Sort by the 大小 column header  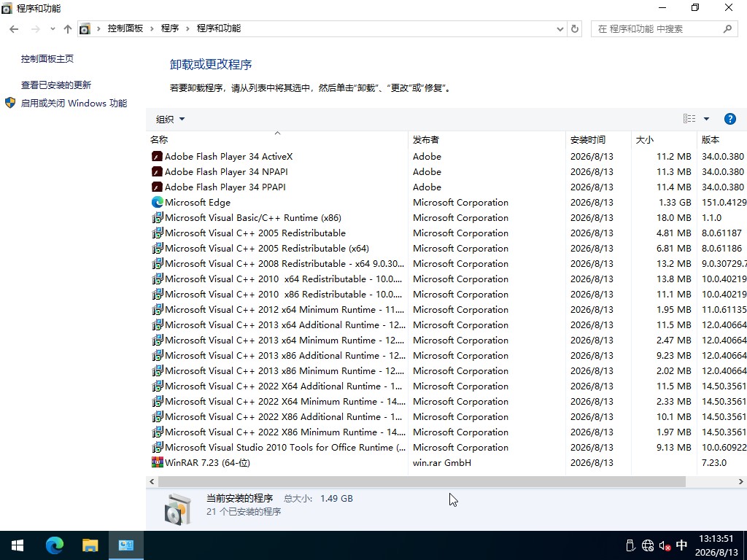pos(664,139)
